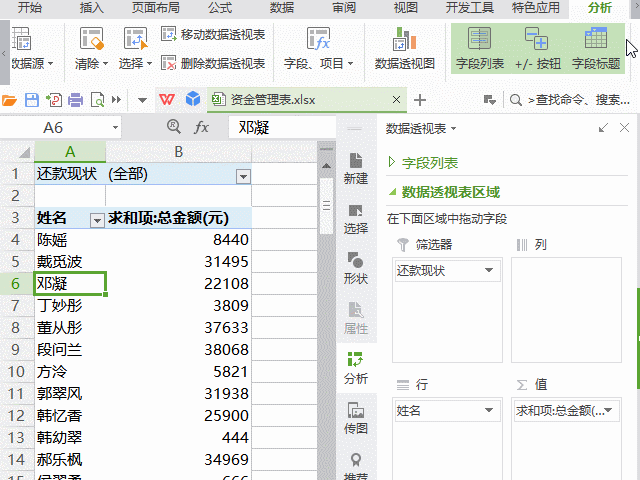The image size is (640, 480).
Task: Open the 页面布局 ribbon tab
Action: pyautogui.click(x=156, y=8)
